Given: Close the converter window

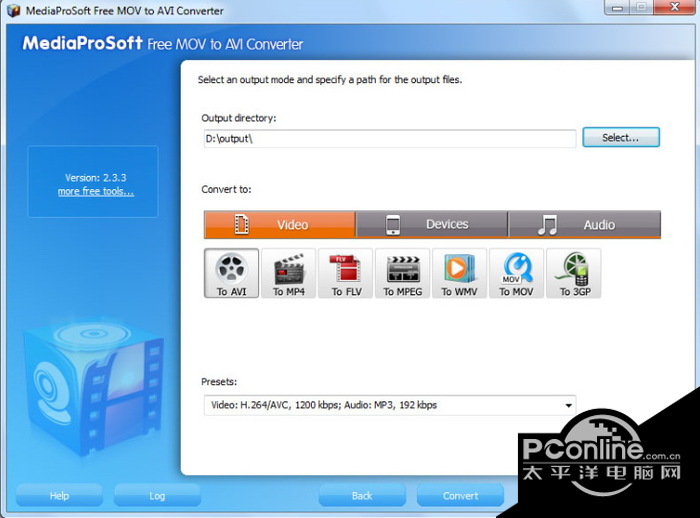Looking at the screenshot, I should (675, 7).
